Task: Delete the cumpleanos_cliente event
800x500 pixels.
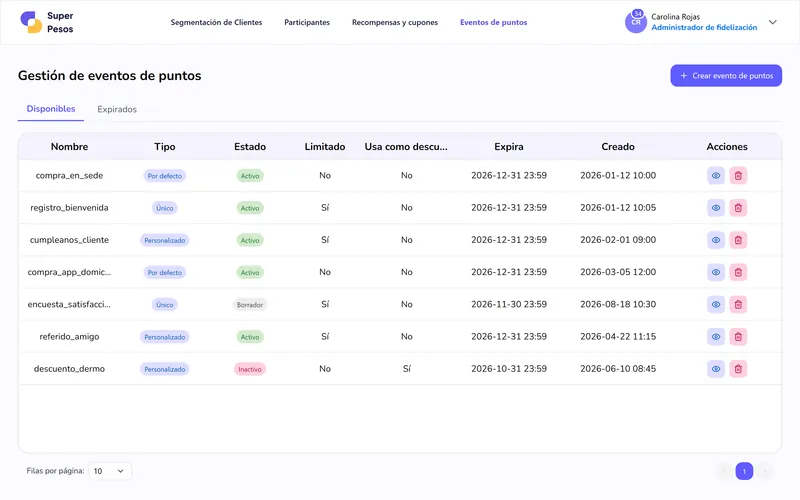Action: [738, 240]
